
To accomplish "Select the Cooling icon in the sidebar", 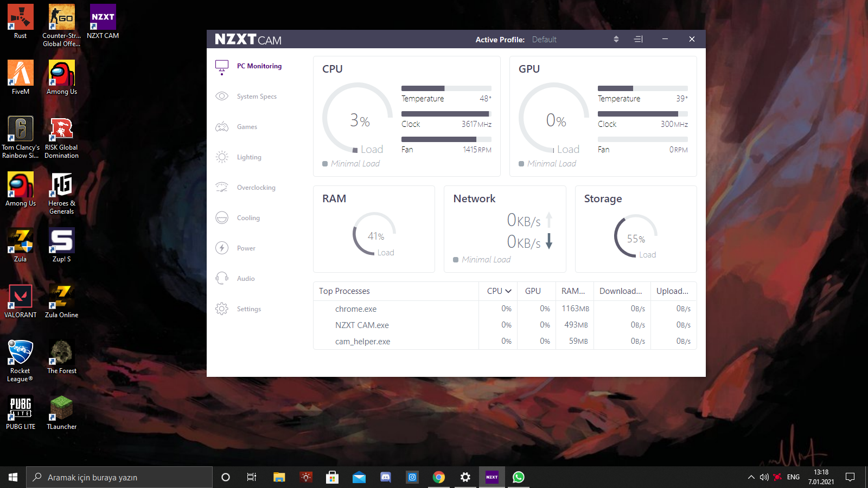I will pyautogui.click(x=222, y=218).
